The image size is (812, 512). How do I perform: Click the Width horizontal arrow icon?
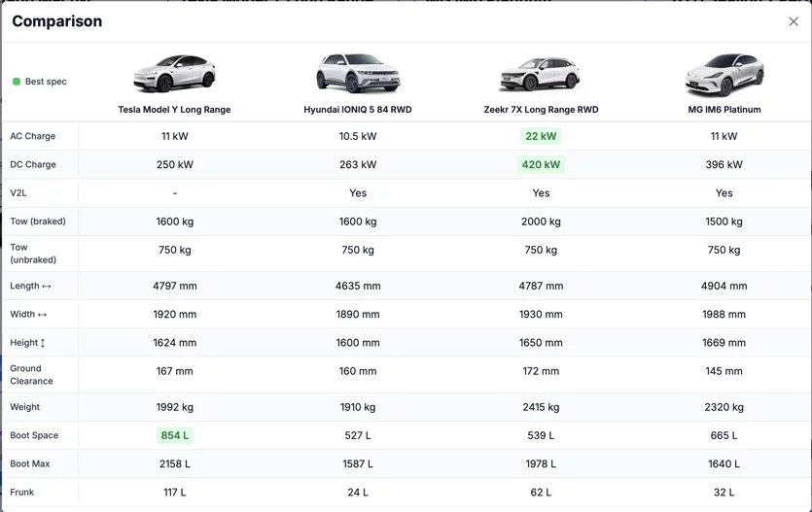[43, 315]
